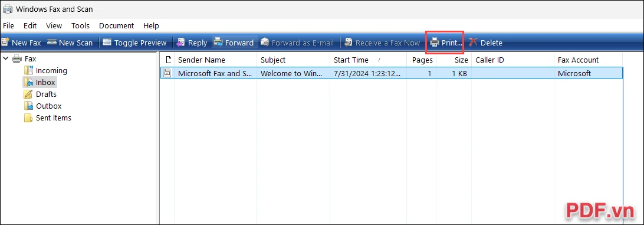Open the Edit menu
644x225 pixels.
pyautogui.click(x=30, y=25)
